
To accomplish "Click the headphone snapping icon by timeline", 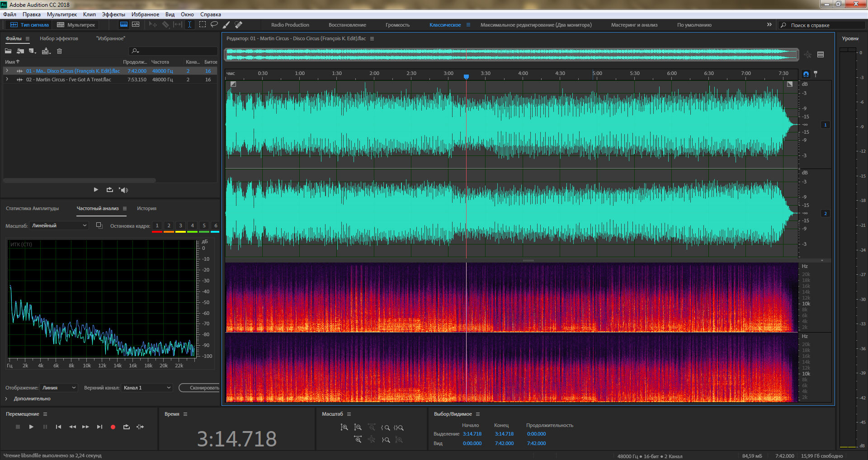I will pos(806,74).
